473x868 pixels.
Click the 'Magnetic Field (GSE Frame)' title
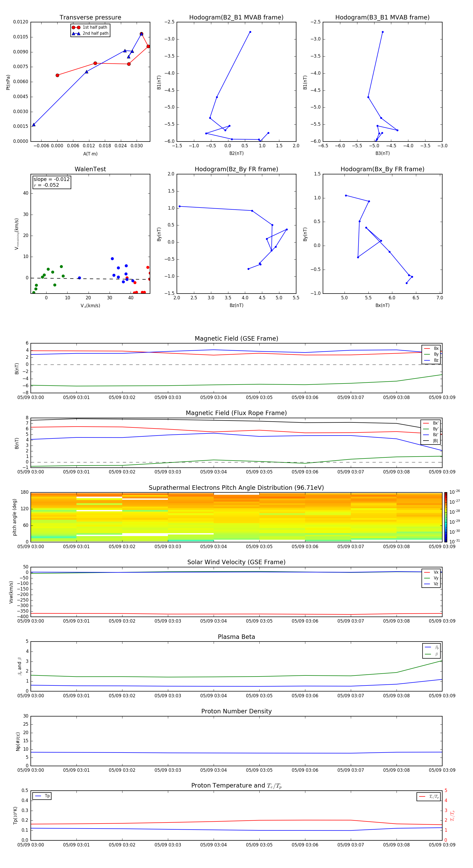pos(236,339)
